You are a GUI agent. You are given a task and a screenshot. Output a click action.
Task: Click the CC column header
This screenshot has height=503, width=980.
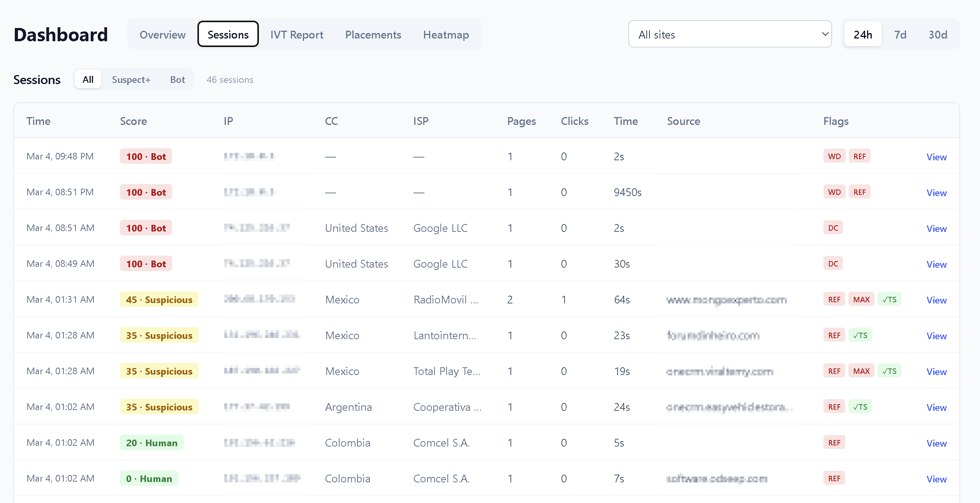click(331, 121)
